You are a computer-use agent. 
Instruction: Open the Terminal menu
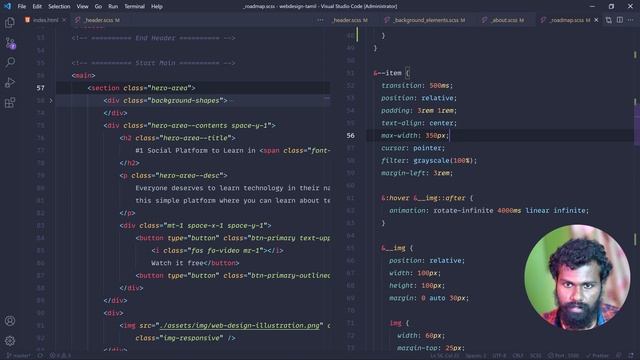point(134,7)
